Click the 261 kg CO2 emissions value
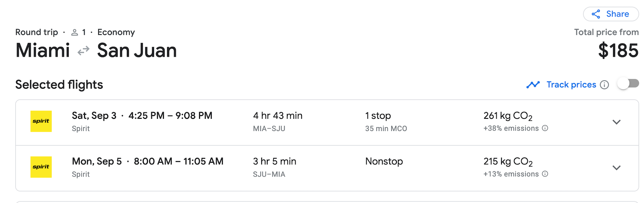Image resolution: width=644 pixels, height=203 pixels. point(508,116)
